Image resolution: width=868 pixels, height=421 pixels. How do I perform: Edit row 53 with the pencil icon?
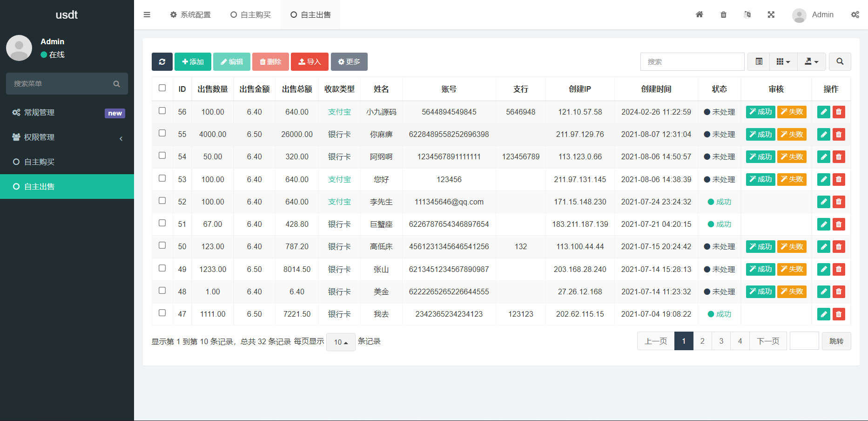[x=823, y=179]
